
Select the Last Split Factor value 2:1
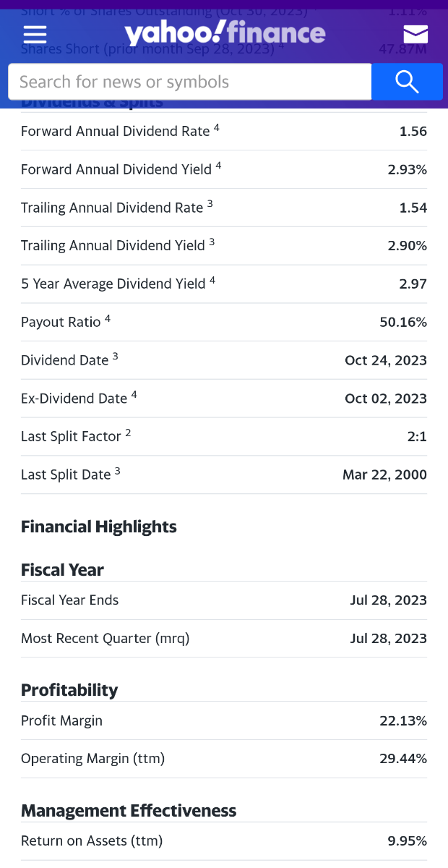pyautogui.click(x=417, y=437)
